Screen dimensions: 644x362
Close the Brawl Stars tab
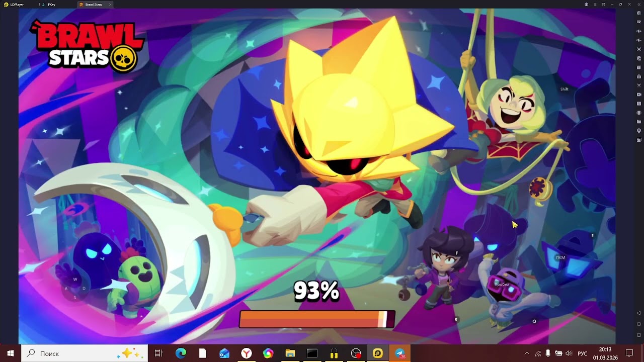pyautogui.click(x=110, y=5)
